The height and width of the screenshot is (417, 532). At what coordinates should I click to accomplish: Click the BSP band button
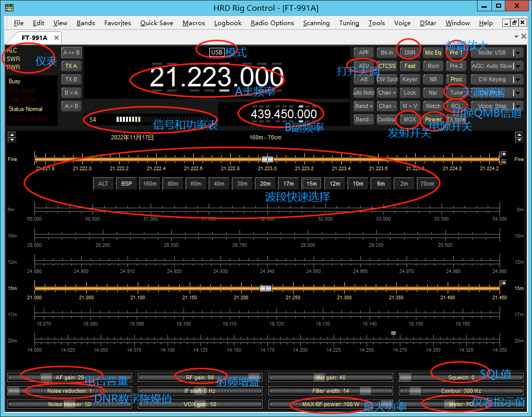click(x=126, y=184)
